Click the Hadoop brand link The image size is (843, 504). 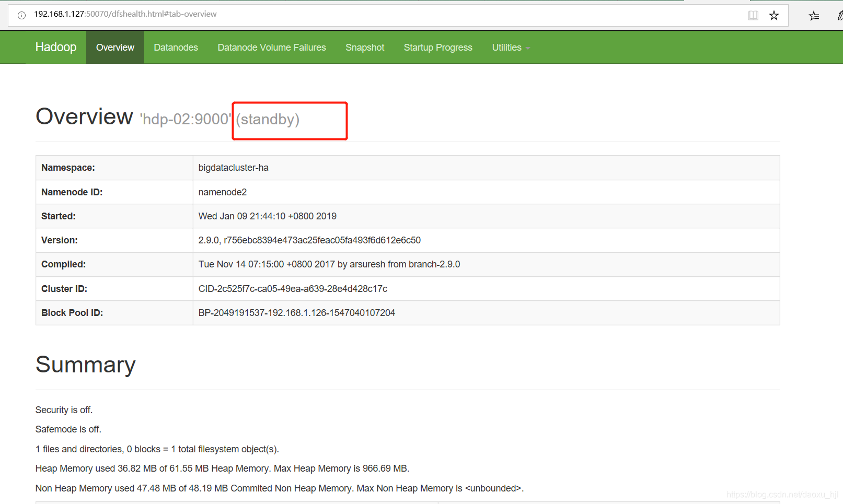click(x=56, y=47)
